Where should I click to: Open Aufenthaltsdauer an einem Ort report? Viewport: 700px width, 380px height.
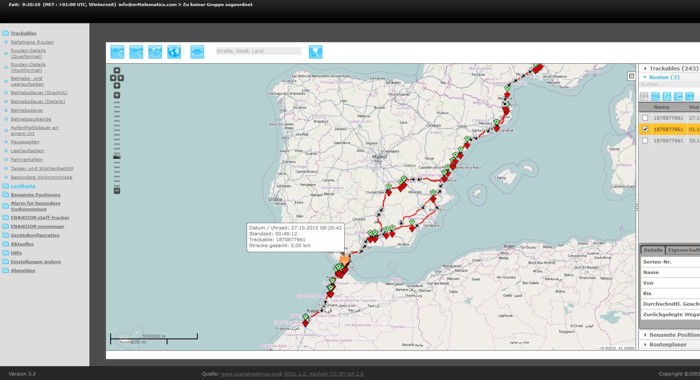34,130
